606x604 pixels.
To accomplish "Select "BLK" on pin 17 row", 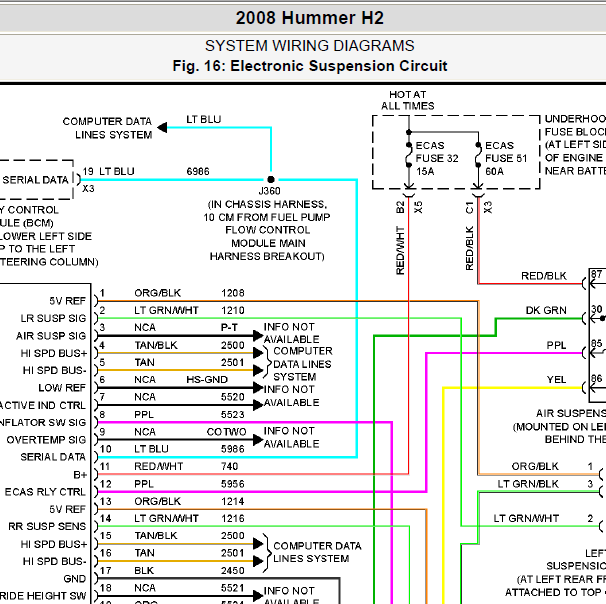I will point(144,570).
